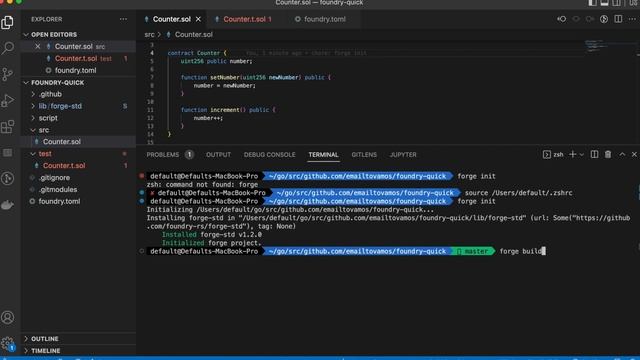Switch to the GitLens panel tab
The width and height of the screenshot is (640, 360).
tap(364, 155)
